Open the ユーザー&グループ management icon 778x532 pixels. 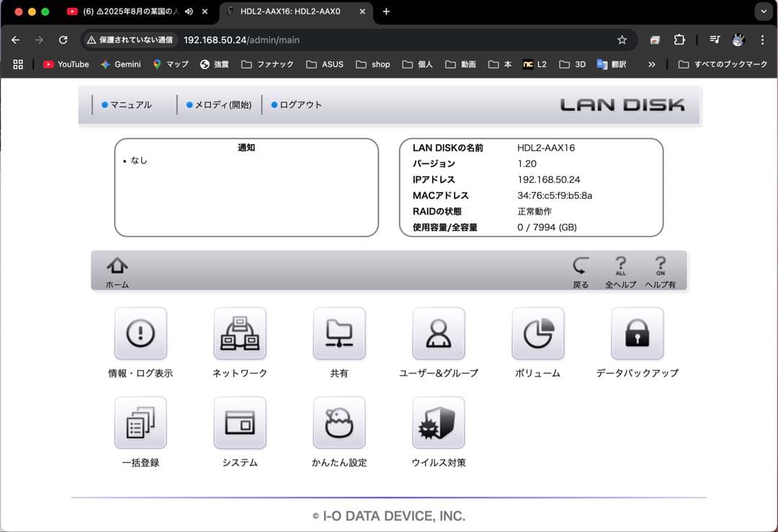439,333
